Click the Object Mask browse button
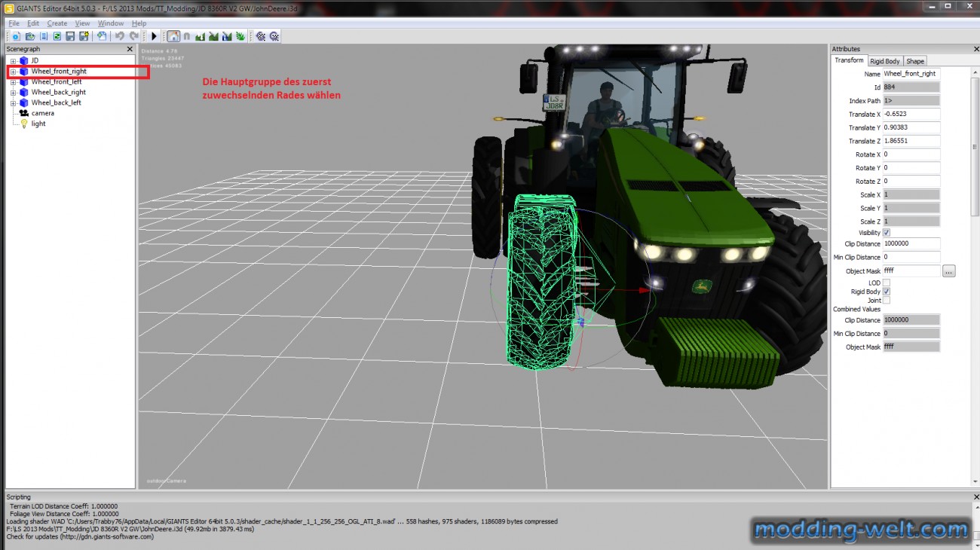 [948, 270]
